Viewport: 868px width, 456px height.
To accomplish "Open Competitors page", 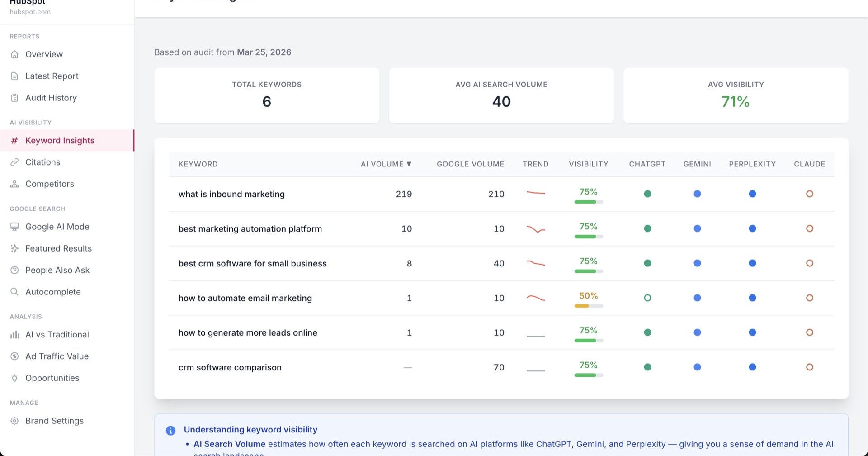I will [67, 184].
